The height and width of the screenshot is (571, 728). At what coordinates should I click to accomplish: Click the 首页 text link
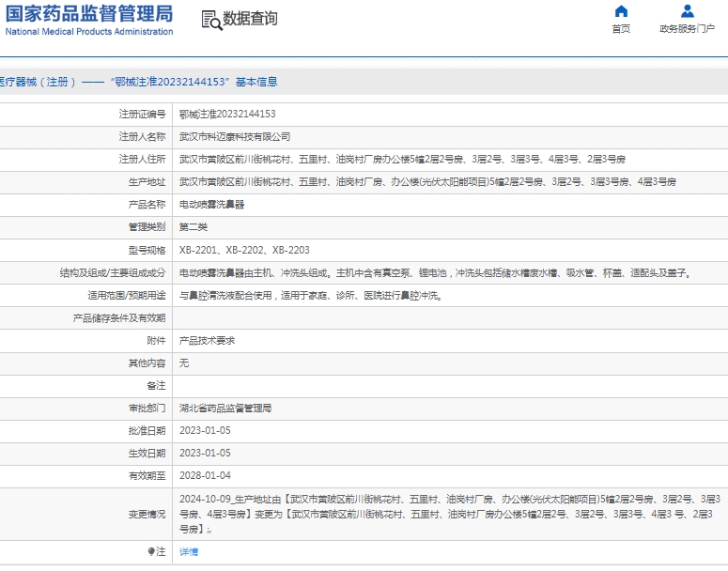(621, 29)
